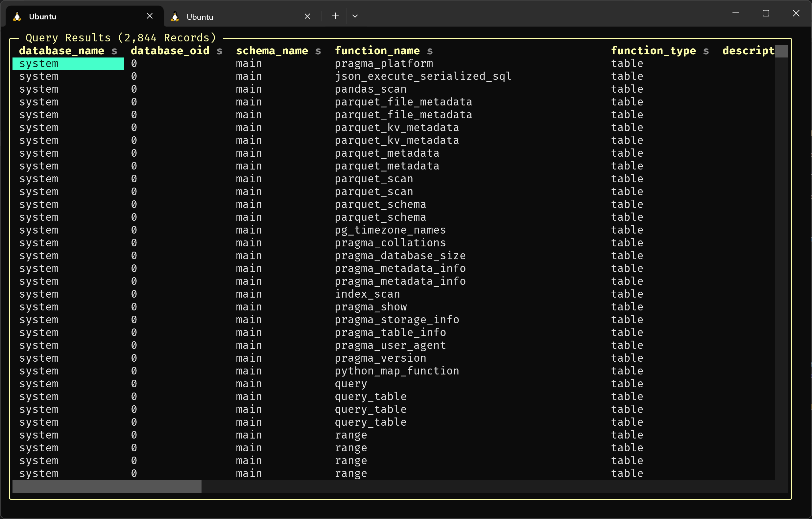Select the database_name column header
Image resolution: width=812 pixels, height=519 pixels.
(61, 51)
